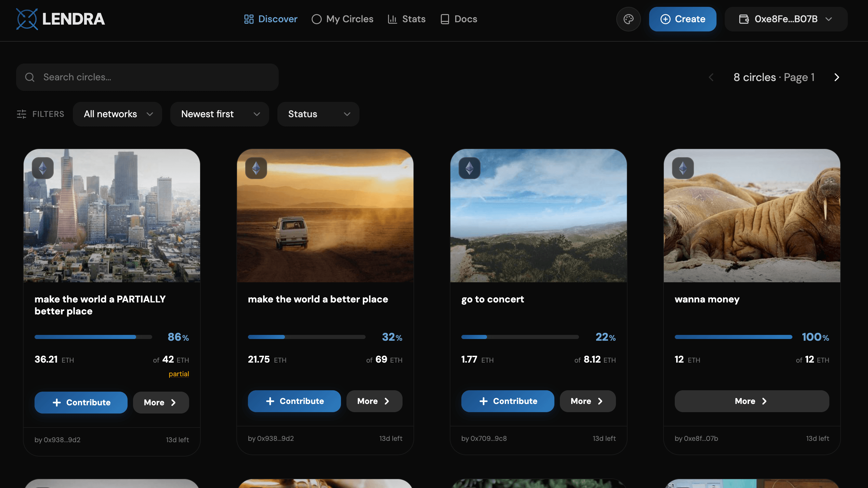
Task: Contribute to the go to concert circle
Action: [x=508, y=401]
